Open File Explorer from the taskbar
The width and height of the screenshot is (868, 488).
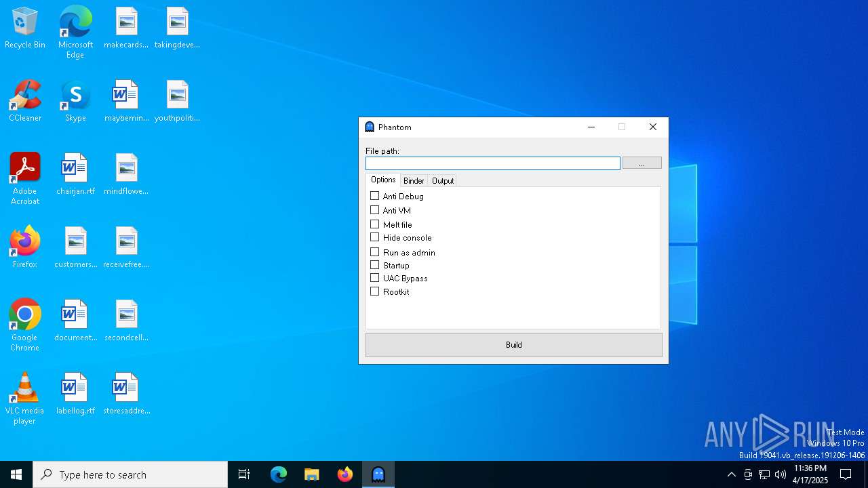pos(311,474)
